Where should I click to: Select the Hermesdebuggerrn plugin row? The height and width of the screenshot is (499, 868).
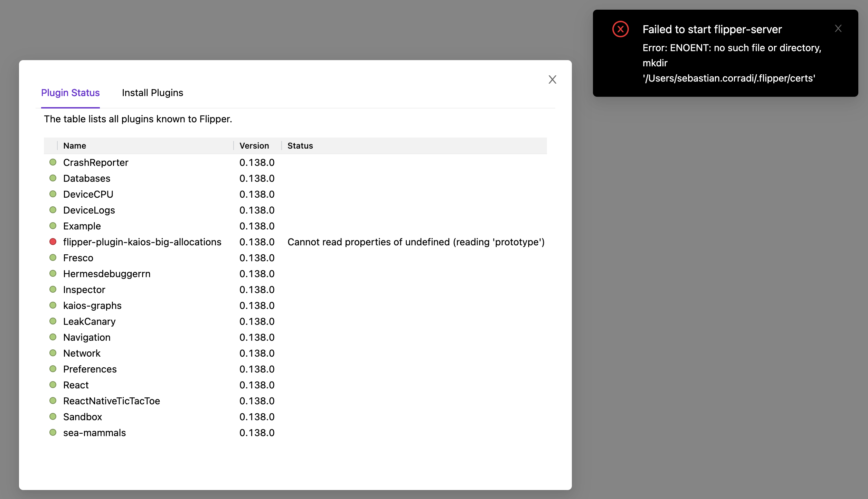[x=107, y=274]
